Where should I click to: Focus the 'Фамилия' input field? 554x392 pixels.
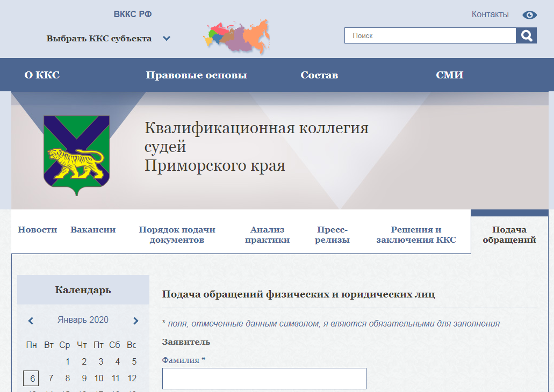[264, 379]
